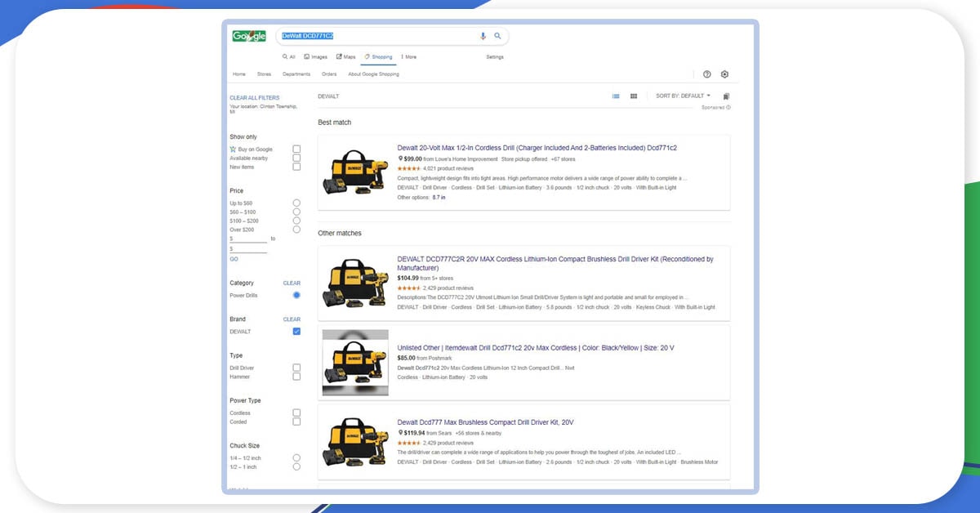This screenshot has width=980, height=513.
Task: Open the Dcd777 Sears drill thumbnail
Action: (x=355, y=442)
